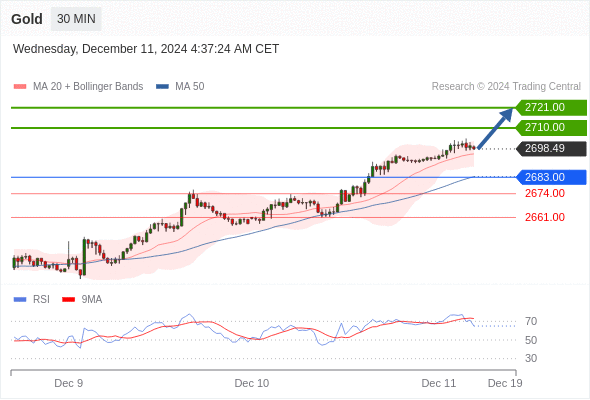Screen dimensions: 590x400
Task: Toggle the RSI legend label
Action: [x=41, y=300]
